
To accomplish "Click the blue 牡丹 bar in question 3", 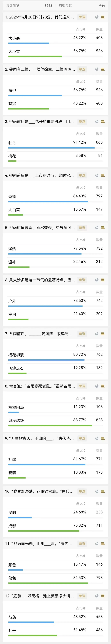I will tap(51, 148).
